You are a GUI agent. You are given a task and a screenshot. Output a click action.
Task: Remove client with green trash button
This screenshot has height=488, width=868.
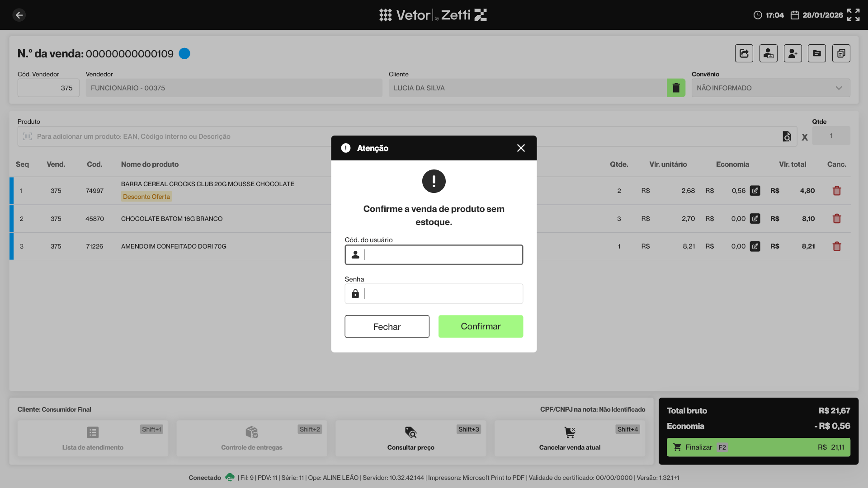coord(676,88)
